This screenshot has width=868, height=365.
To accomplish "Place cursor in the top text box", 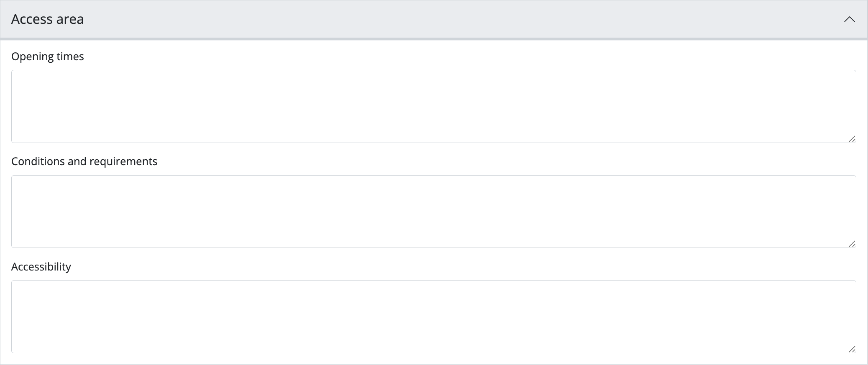I will click(x=433, y=106).
